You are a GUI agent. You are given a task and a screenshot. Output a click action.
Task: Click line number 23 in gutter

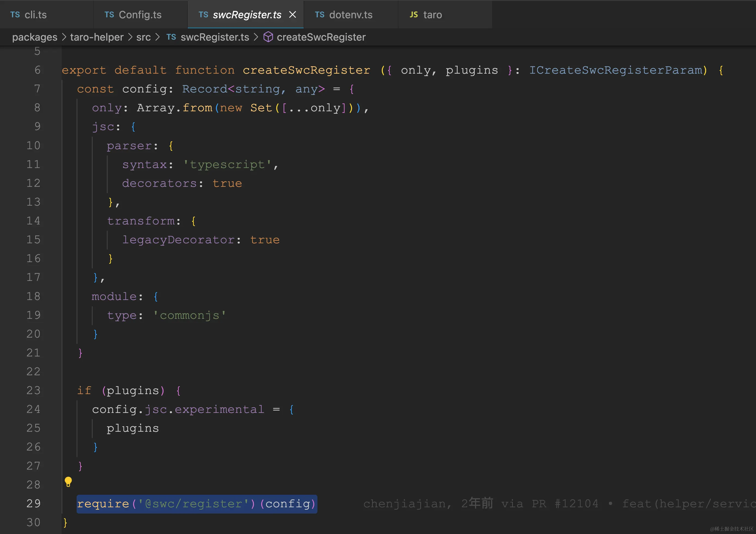(x=33, y=390)
